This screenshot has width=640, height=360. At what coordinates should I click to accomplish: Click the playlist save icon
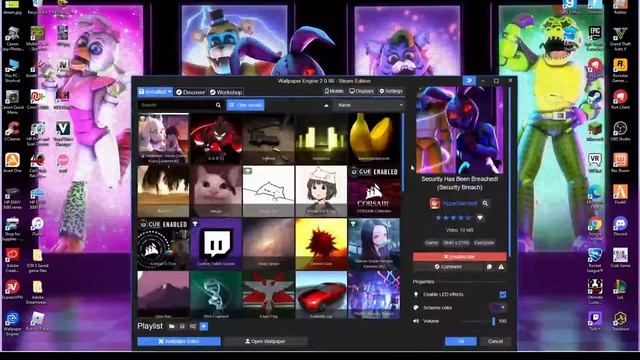point(182,326)
